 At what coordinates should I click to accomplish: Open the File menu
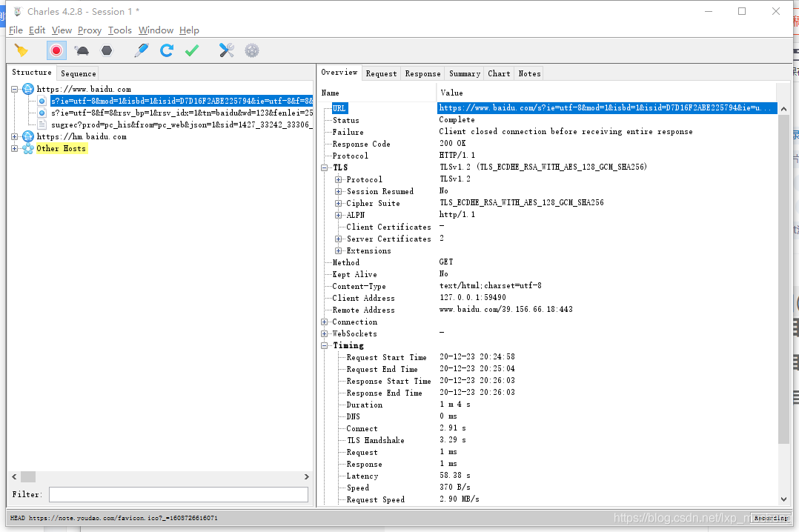click(16, 30)
